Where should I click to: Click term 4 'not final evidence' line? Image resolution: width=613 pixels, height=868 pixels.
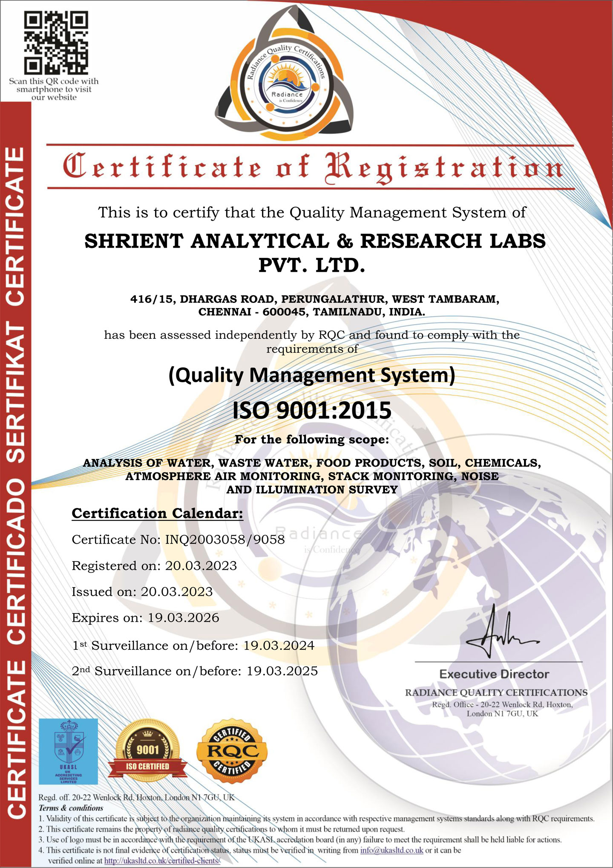[250, 850]
